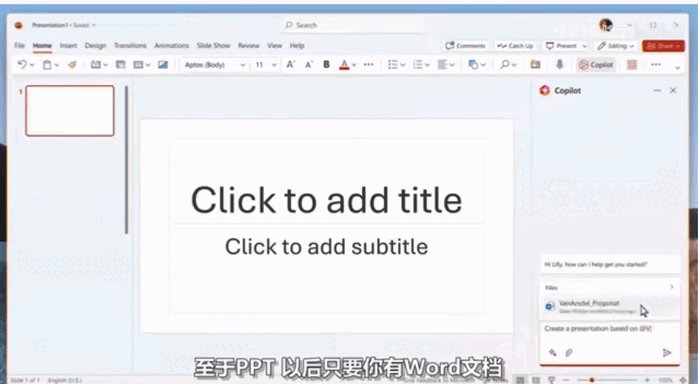Image resolution: width=698 pixels, height=384 pixels.
Task: Click the Paste clipboard icon
Action: click(x=47, y=65)
